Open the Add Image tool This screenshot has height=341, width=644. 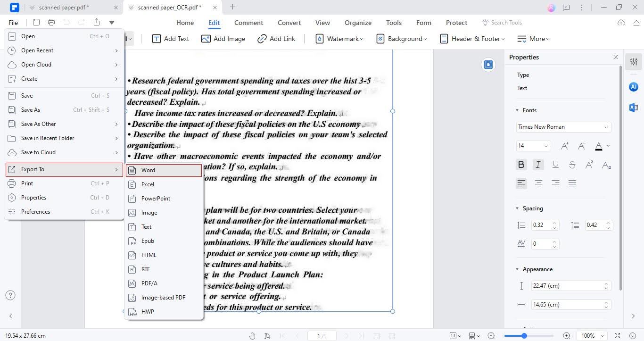[x=223, y=39]
